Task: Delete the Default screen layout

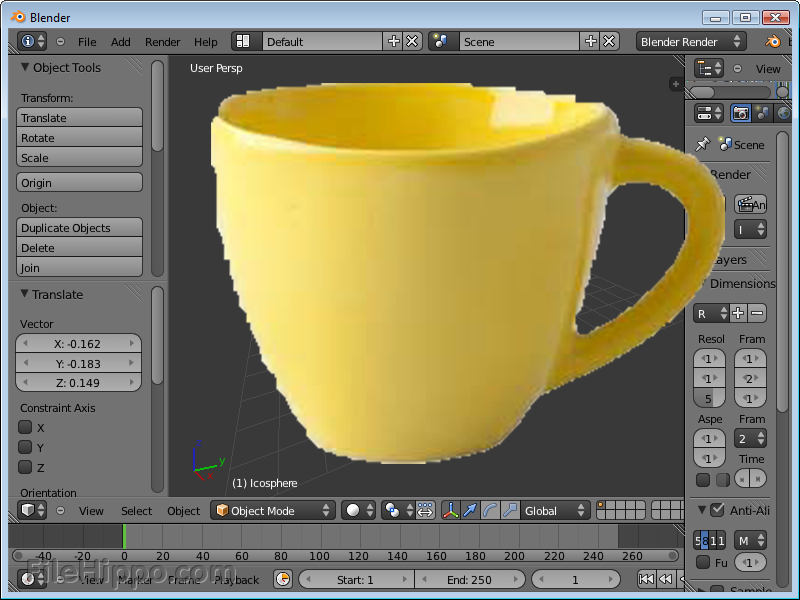Action: coord(412,41)
